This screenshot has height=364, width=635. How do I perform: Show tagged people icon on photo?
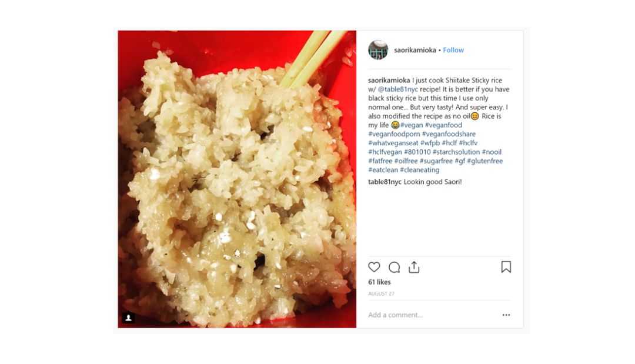click(x=128, y=318)
